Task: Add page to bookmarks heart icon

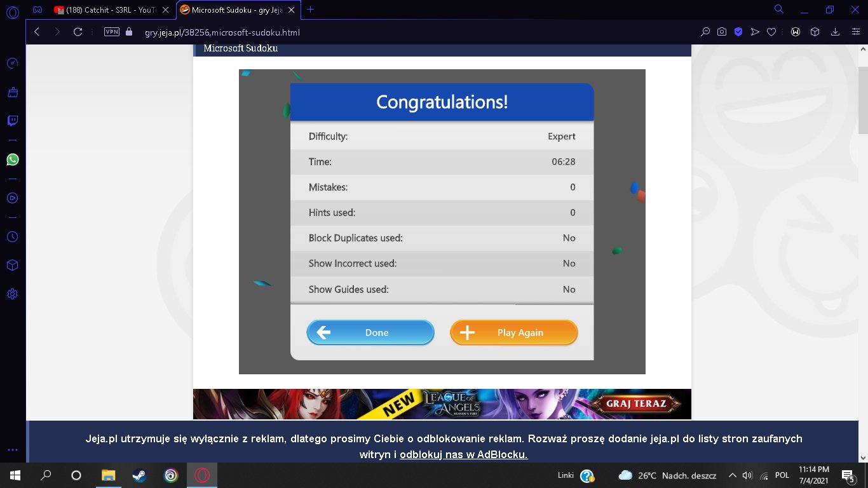Action: (x=771, y=32)
